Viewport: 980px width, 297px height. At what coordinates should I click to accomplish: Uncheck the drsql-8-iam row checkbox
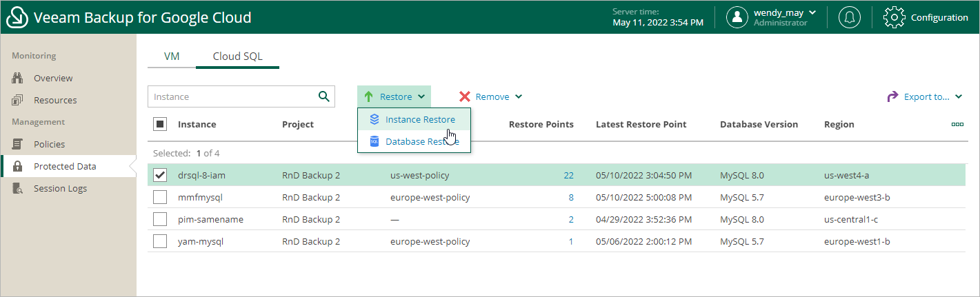point(159,175)
